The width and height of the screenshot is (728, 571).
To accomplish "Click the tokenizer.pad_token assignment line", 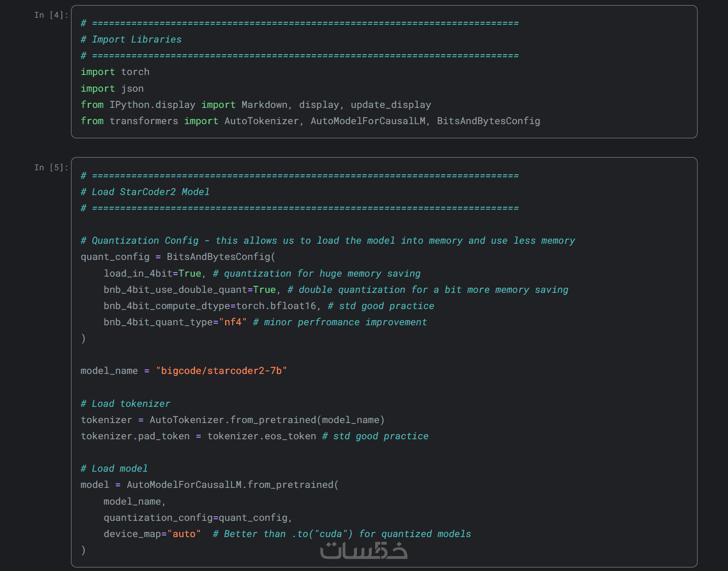I will point(198,436).
